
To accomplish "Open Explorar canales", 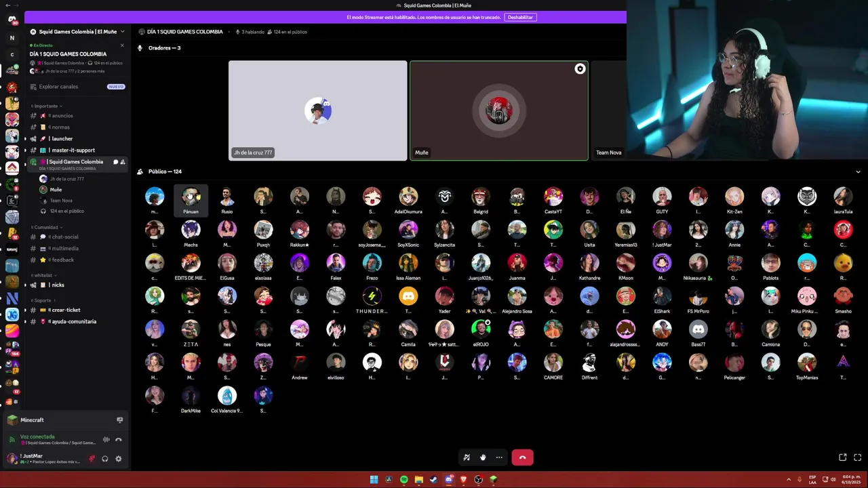I will pyautogui.click(x=77, y=87).
